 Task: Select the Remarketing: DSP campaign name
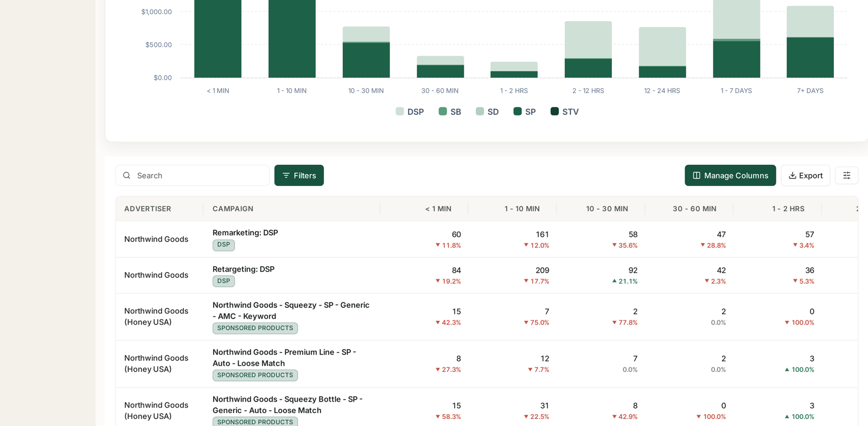(x=245, y=233)
